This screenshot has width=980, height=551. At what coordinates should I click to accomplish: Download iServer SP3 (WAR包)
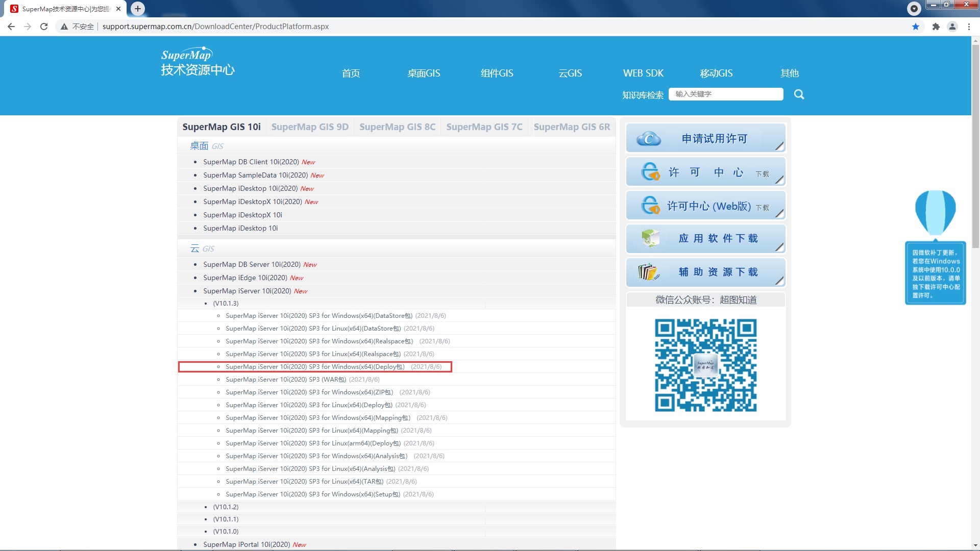pos(286,380)
